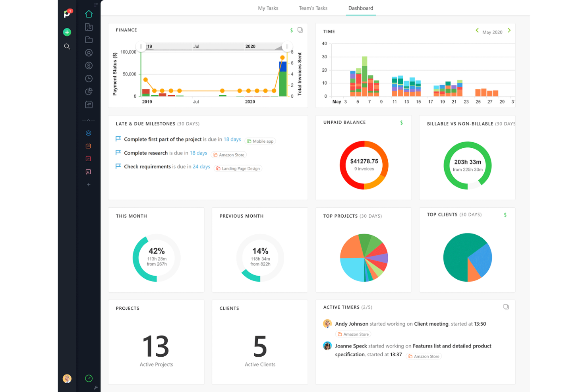Open the time clock icon in sidebar
The height and width of the screenshot is (392, 588).
[89, 79]
